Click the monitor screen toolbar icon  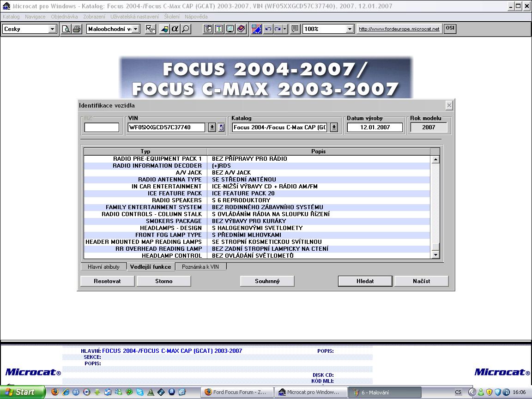tap(230, 29)
